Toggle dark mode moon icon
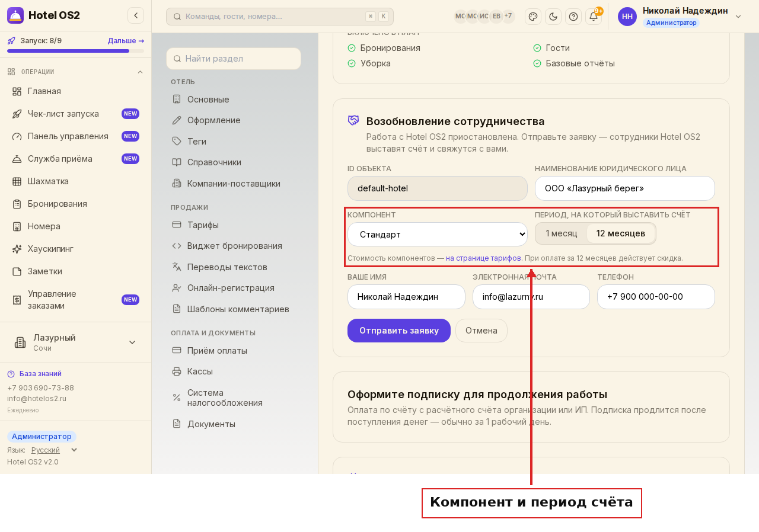 (553, 17)
